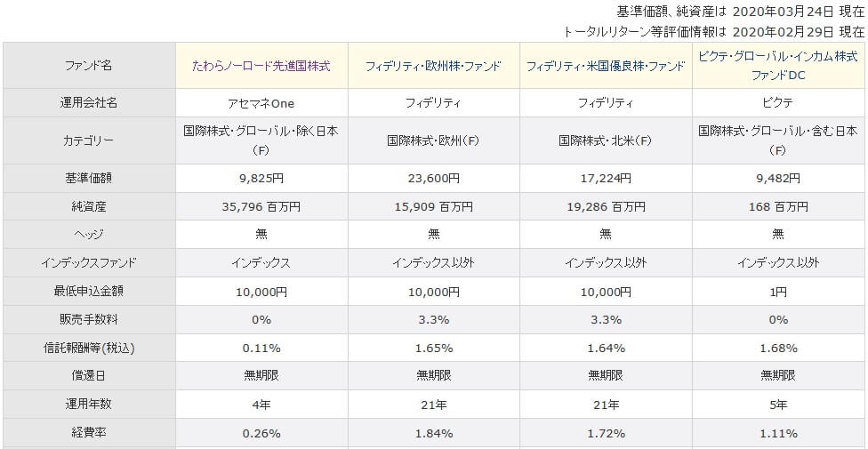Open the フィデリティ・米国優良株・ファンド link
This screenshot has width=868, height=449.
pyautogui.click(x=606, y=66)
